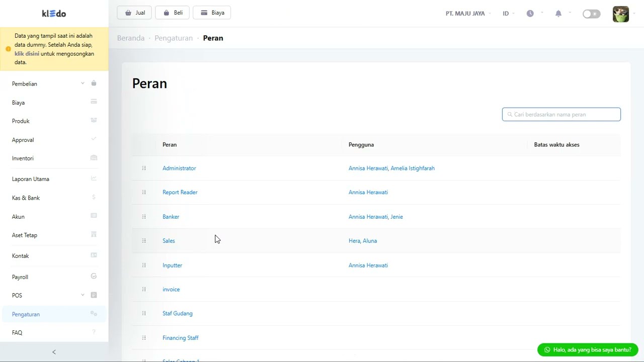Image resolution: width=644 pixels, height=362 pixels.
Task: Open the PT. MAJU JAYA company dropdown
Action: click(x=468, y=14)
